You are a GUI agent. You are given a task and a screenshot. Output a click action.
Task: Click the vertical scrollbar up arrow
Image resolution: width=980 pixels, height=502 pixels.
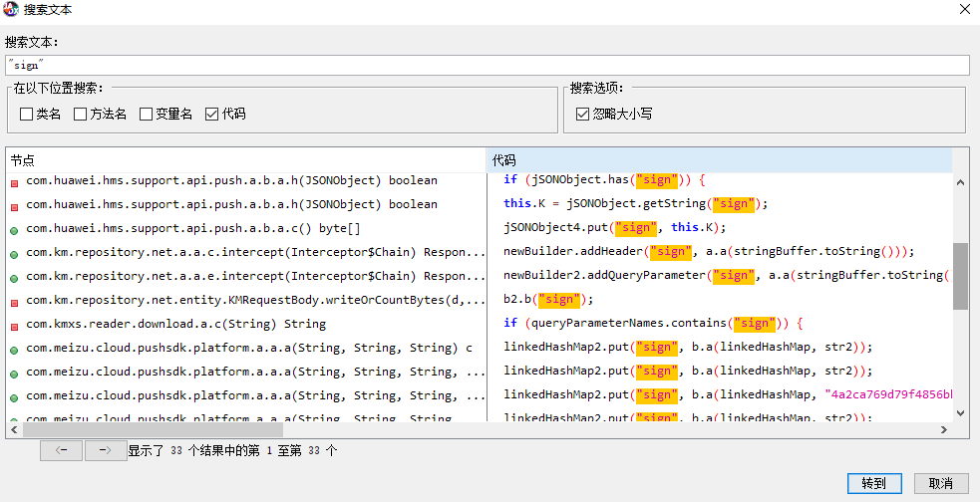(960, 182)
